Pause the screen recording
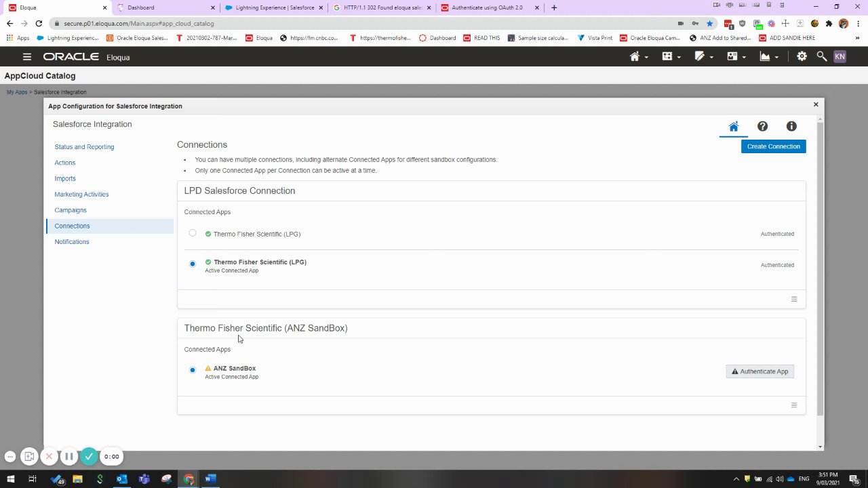Viewport: 868px width, 488px height. [68, 457]
